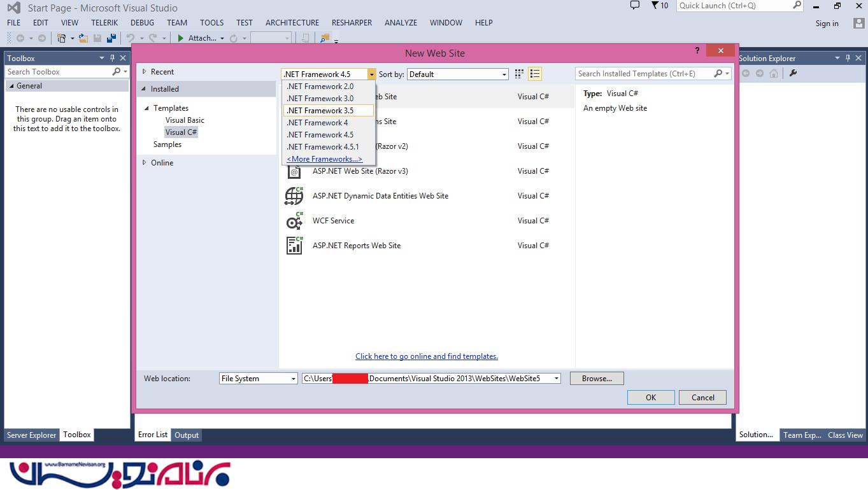Image resolution: width=868 pixels, height=490 pixels.
Task: Open the More Frameworks link
Action: coord(324,159)
